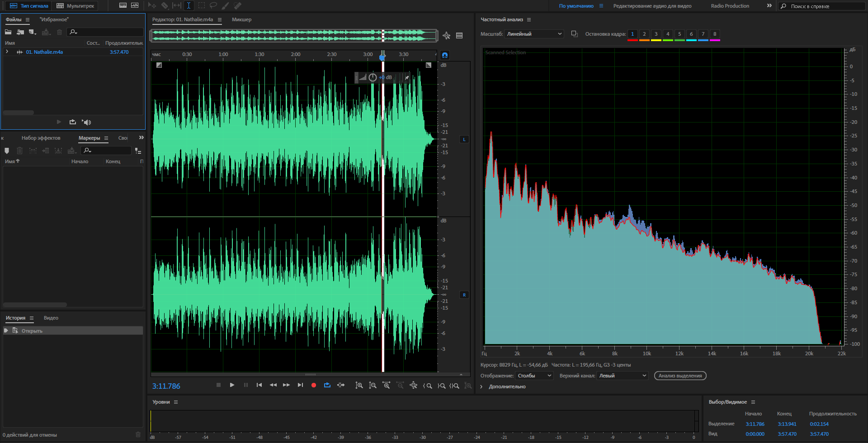This screenshot has width=868, height=443.
Task: Click Zoom In amplitude icon
Action: (x=359, y=386)
